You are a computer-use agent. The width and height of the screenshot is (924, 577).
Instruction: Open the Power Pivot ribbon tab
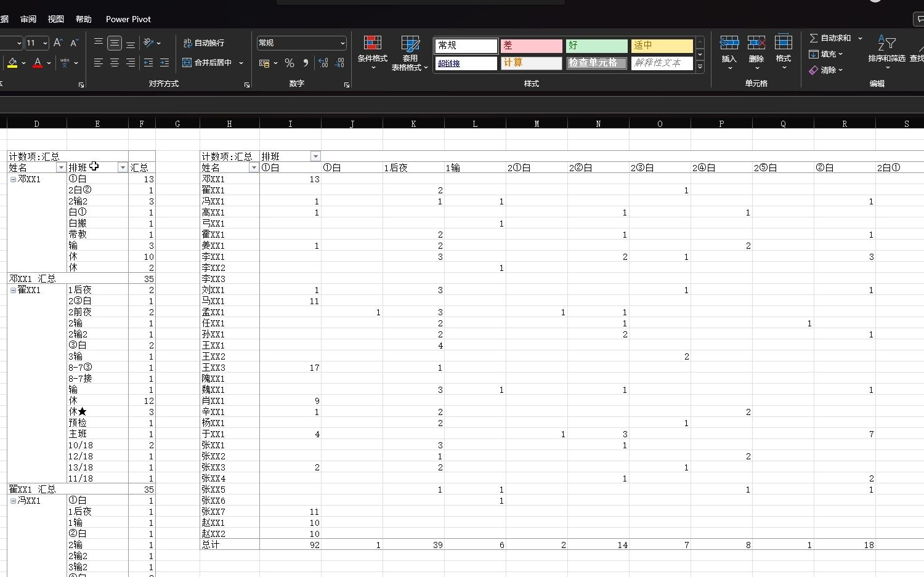tap(128, 19)
